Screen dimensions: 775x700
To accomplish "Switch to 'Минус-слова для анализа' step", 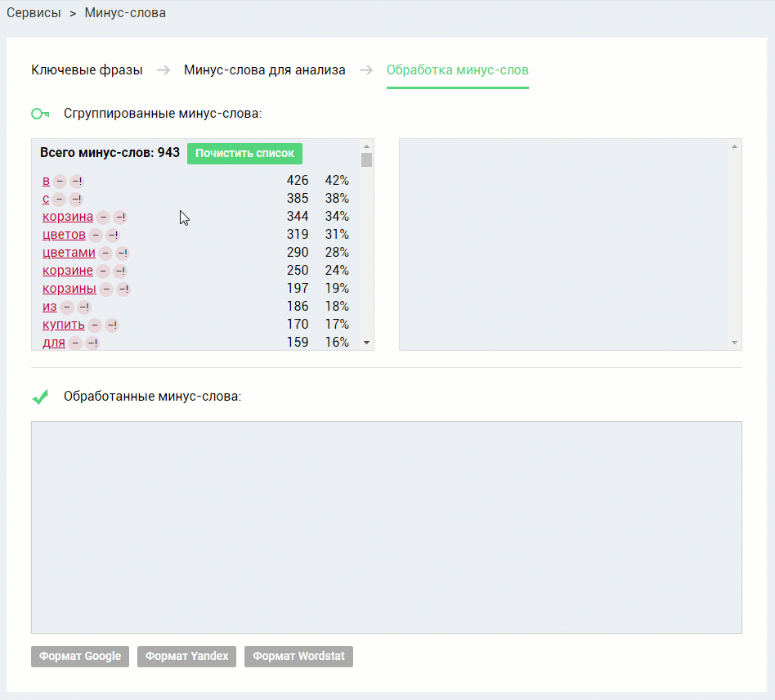I will [x=264, y=70].
